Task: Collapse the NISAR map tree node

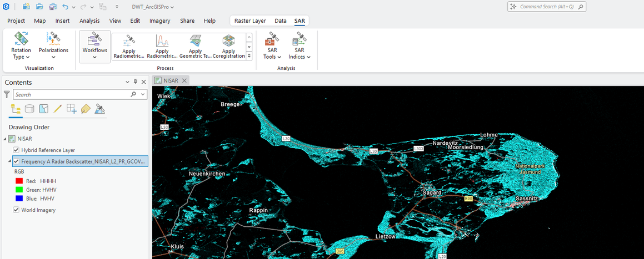Action: coord(4,139)
